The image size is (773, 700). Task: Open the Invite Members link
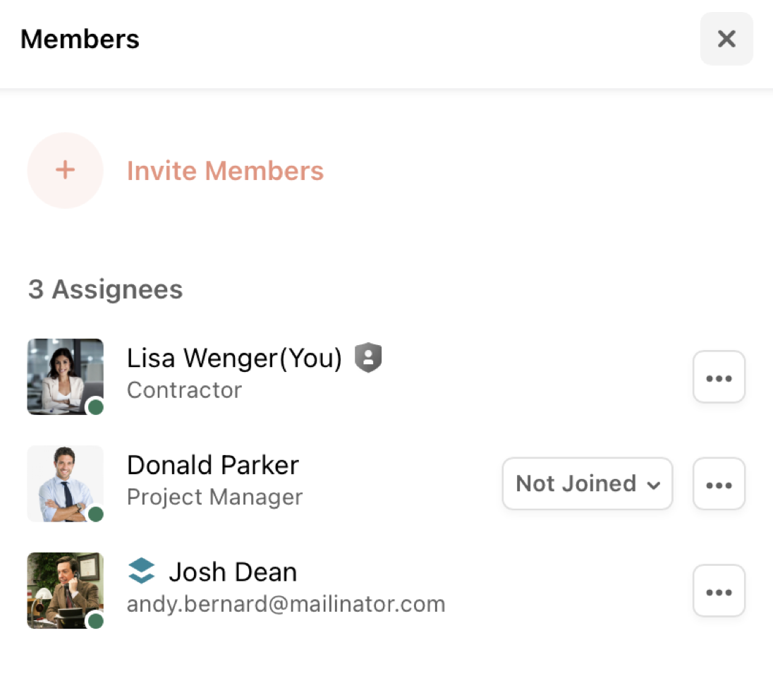pos(225,171)
